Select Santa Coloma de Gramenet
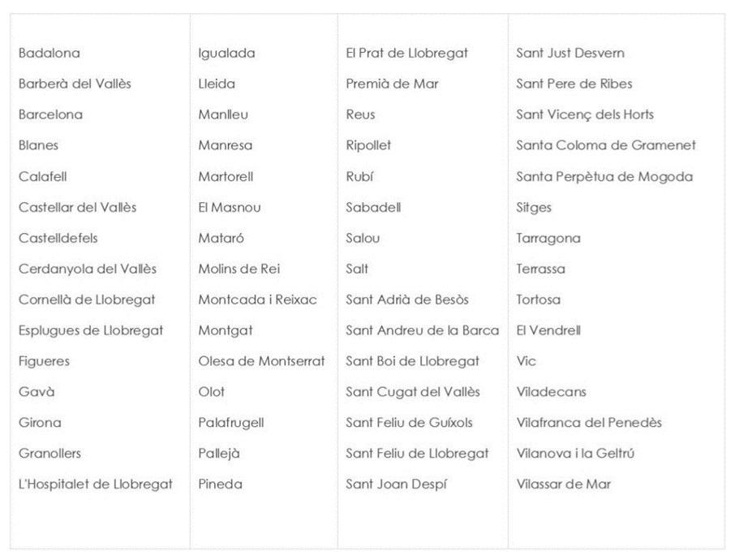 tap(606, 145)
